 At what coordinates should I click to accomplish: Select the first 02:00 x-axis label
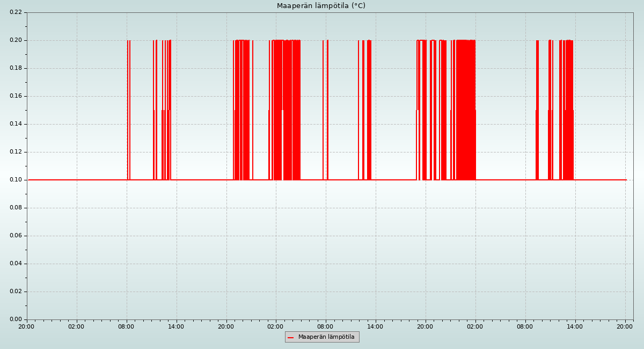click(x=76, y=326)
